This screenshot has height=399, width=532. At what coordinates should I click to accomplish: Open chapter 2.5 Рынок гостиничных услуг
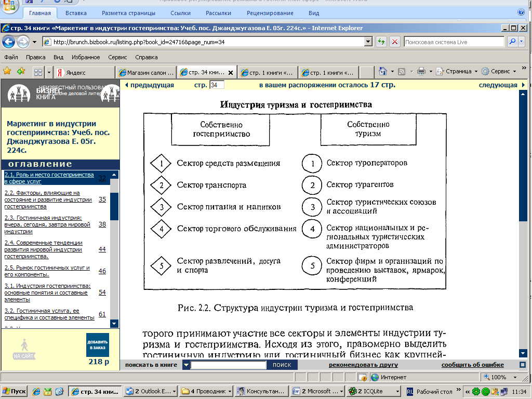point(47,271)
